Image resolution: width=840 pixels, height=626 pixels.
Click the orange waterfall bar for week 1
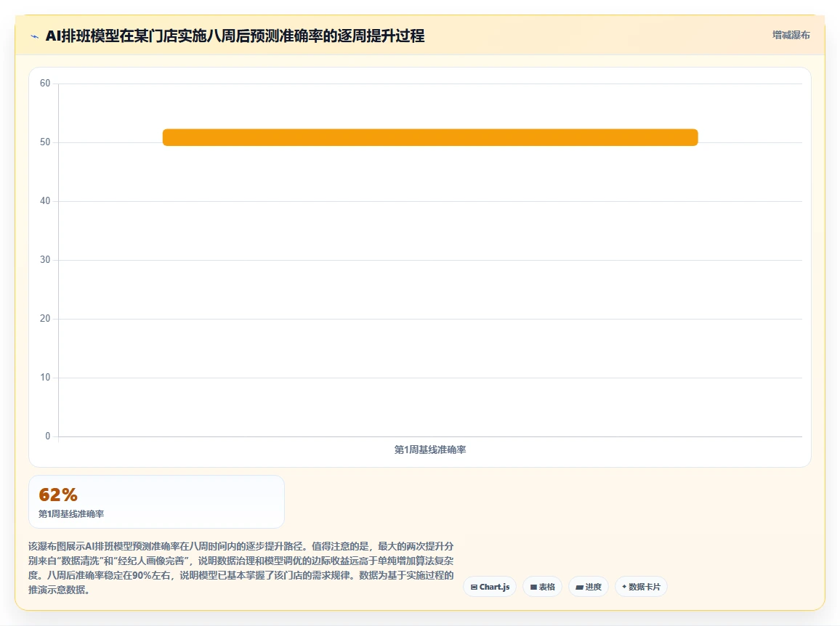[430, 137]
